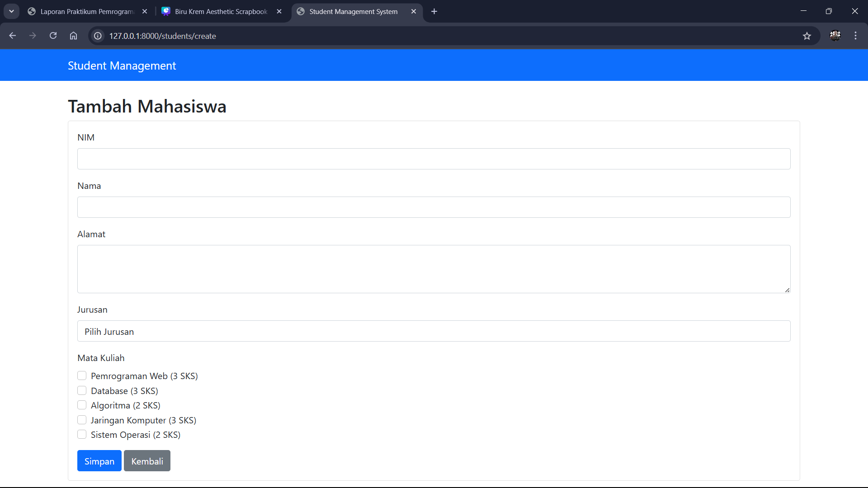Viewport: 868px width, 488px height.
Task: Bookmark this page with star icon
Action: pyautogui.click(x=807, y=36)
